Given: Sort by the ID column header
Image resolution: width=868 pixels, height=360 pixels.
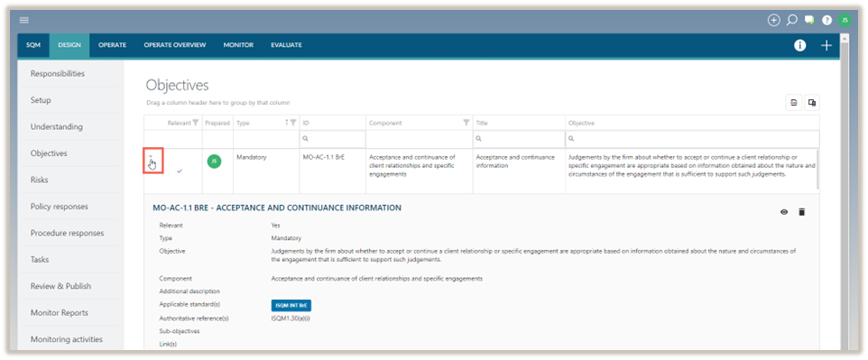Looking at the screenshot, I should pos(306,123).
